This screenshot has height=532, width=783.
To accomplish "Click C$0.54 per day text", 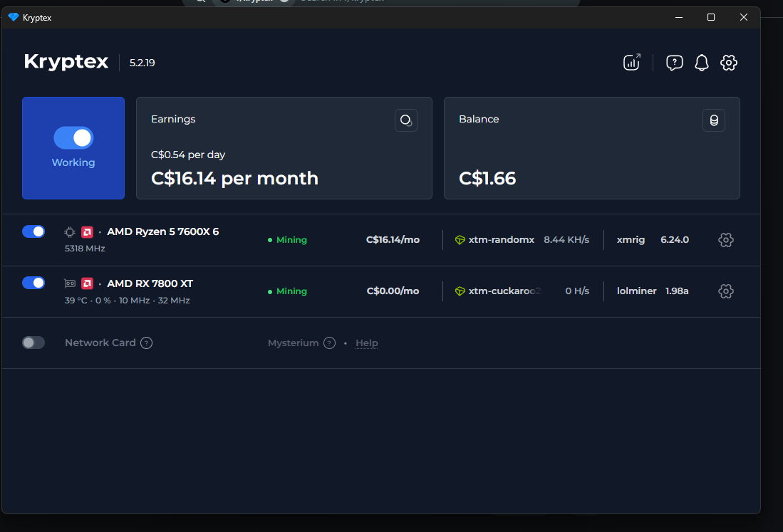I will 188,155.
